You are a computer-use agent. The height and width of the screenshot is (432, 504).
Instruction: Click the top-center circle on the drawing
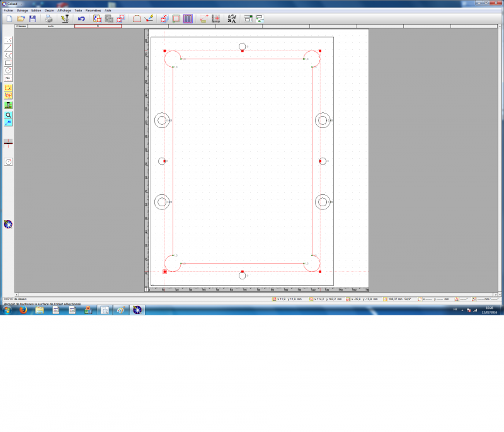(242, 46)
